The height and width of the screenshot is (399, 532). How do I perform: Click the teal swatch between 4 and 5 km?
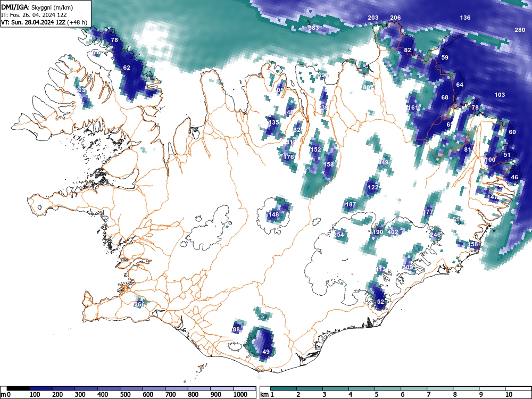tap(362, 388)
